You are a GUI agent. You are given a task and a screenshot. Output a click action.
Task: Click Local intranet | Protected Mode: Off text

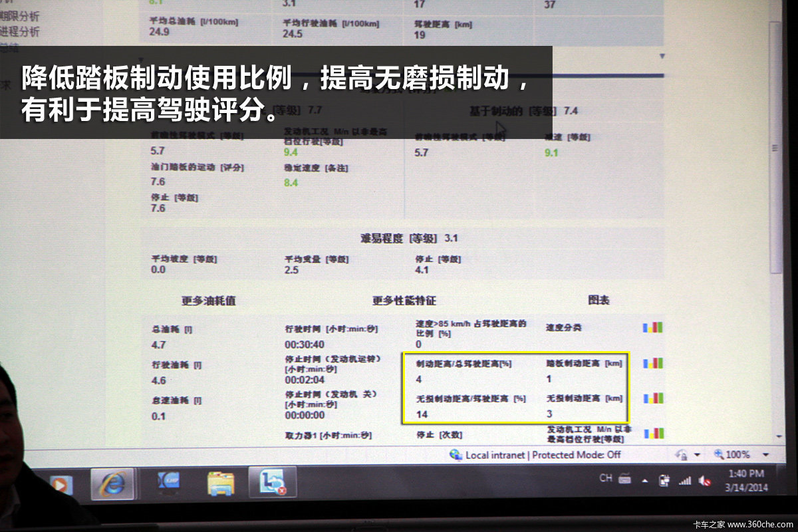(x=543, y=455)
